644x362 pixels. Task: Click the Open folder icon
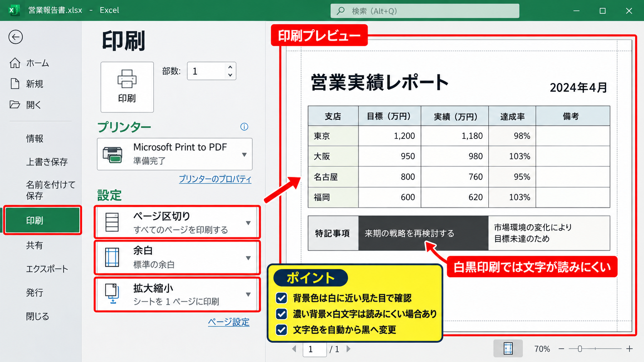[15, 104]
